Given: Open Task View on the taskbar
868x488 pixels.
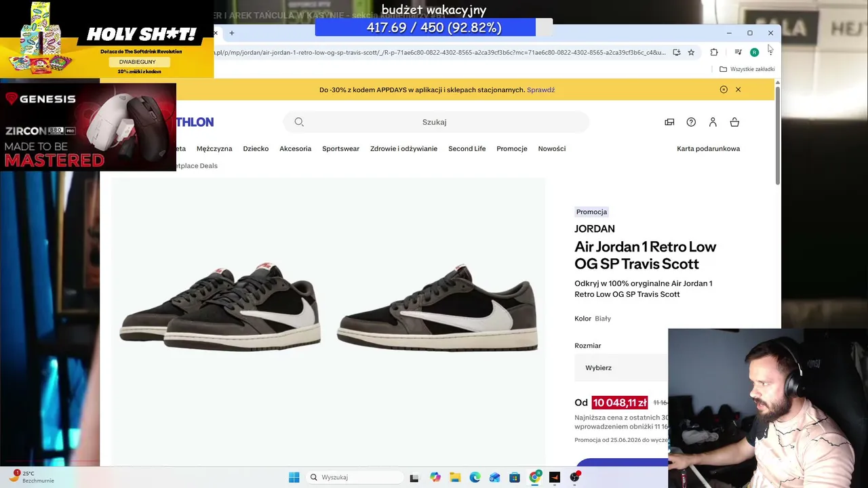Looking at the screenshot, I should pyautogui.click(x=414, y=477).
